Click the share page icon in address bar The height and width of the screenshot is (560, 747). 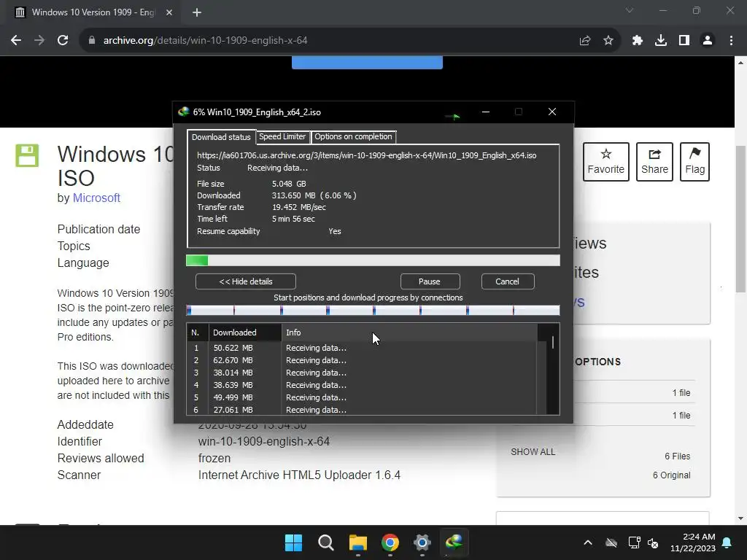[x=585, y=41]
